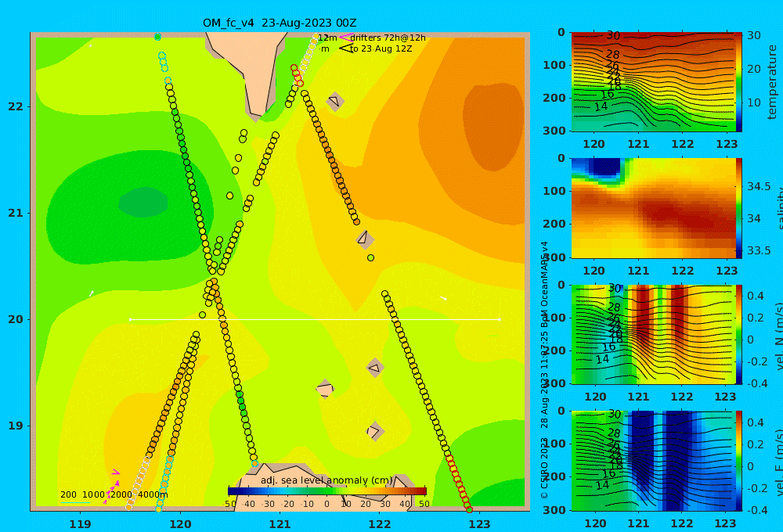Click the 'salinity' axis label

coord(779,208)
